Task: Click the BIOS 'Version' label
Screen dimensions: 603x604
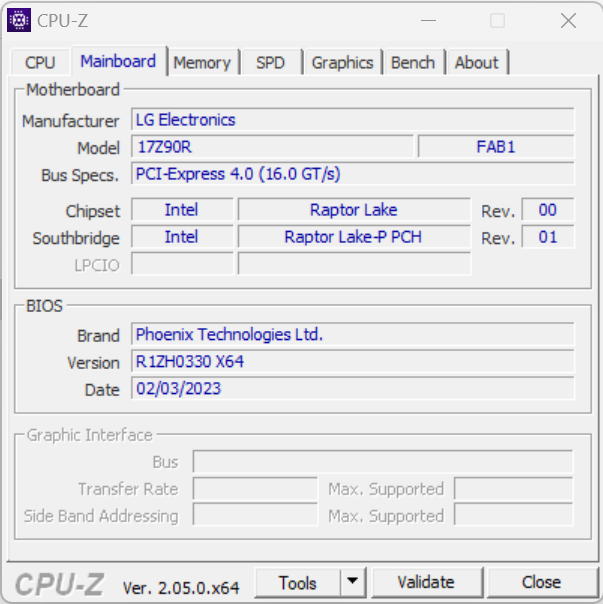Action: coord(94,363)
